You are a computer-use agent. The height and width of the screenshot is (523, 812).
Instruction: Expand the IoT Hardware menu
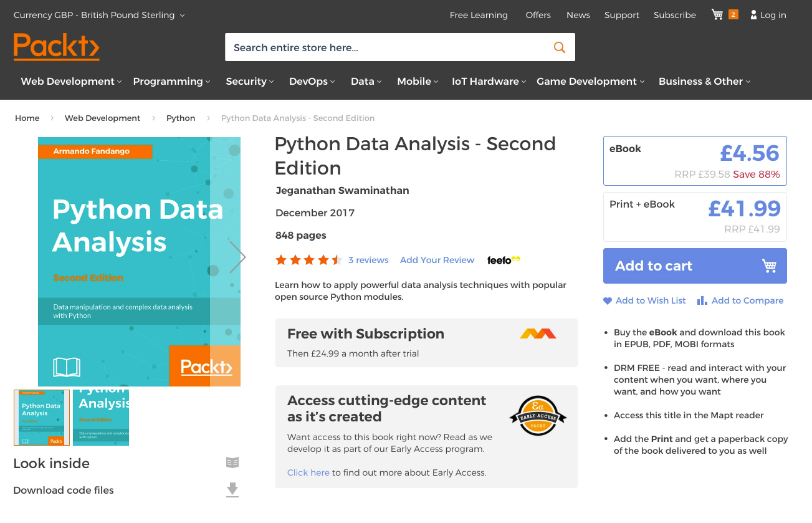[489, 81]
